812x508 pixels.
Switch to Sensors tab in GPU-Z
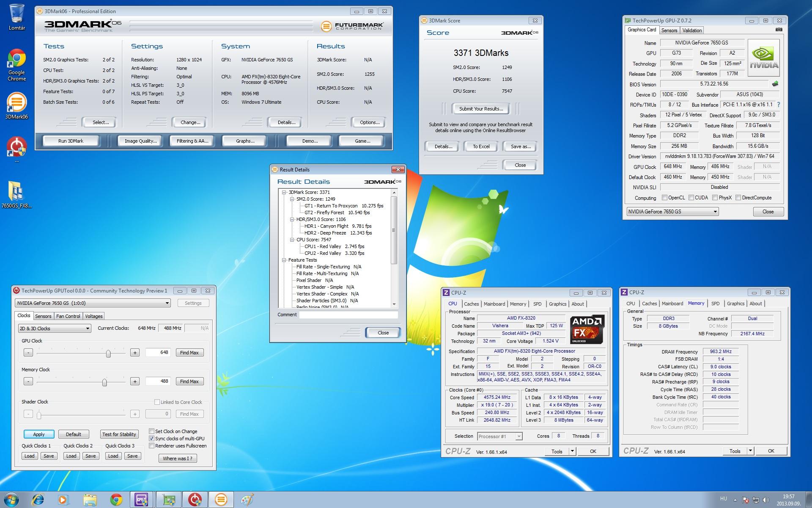669,30
